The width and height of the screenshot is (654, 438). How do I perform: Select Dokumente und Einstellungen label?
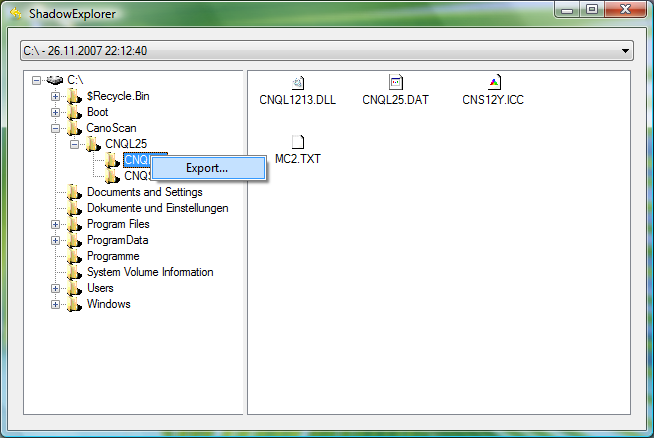pos(158,208)
